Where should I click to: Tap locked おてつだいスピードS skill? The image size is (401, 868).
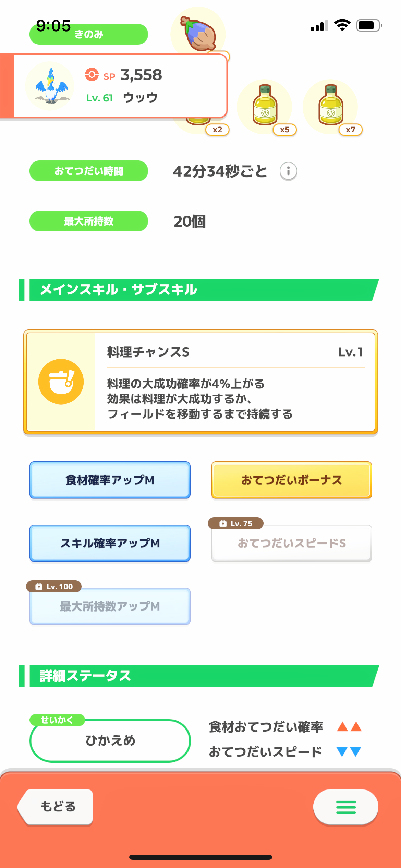click(292, 543)
